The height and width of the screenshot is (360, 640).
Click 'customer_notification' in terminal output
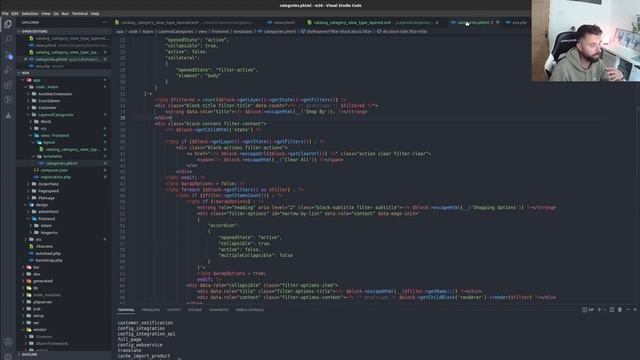145,323
